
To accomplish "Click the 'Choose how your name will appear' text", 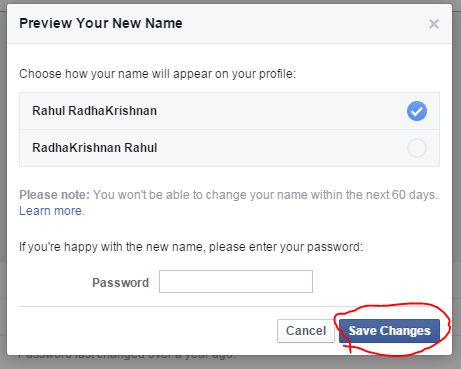I will [x=157, y=74].
